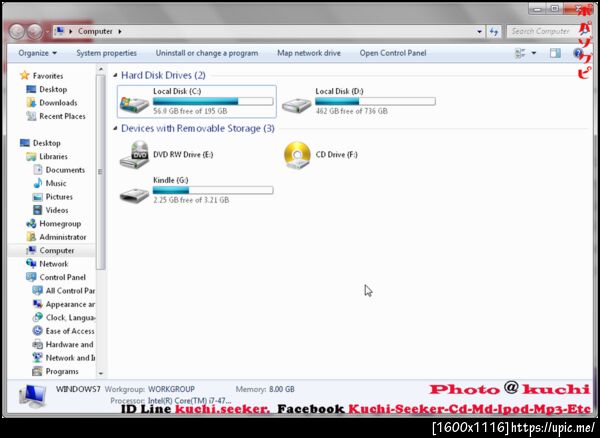Click the Forward navigation arrow

(35, 31)
